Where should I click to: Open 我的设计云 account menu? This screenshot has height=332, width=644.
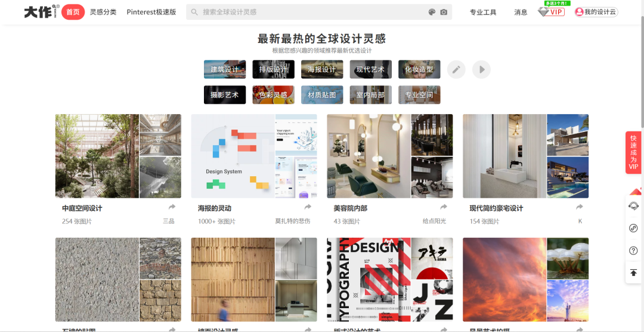click(596, 12)
